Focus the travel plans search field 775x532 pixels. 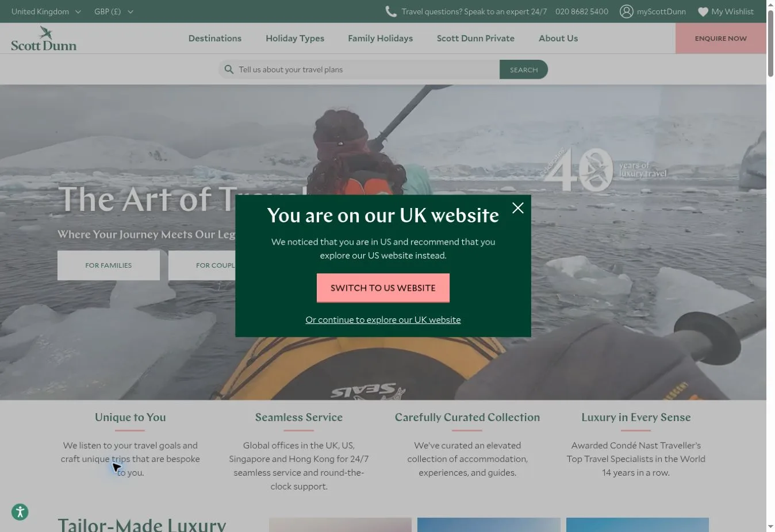pos(359,70)
